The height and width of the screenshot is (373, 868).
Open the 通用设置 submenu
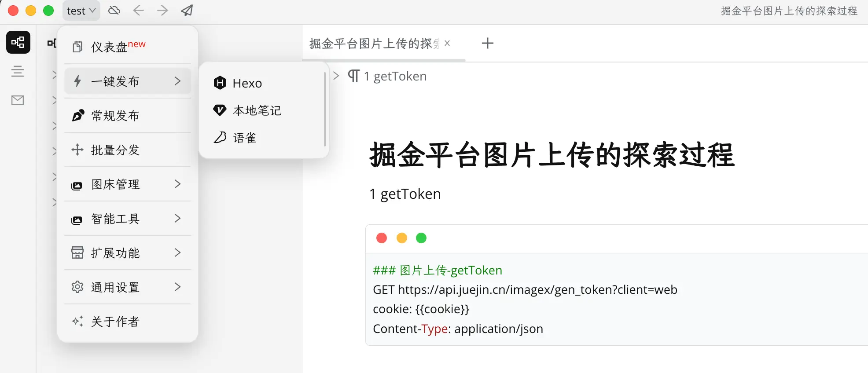(x=128, y=287)
